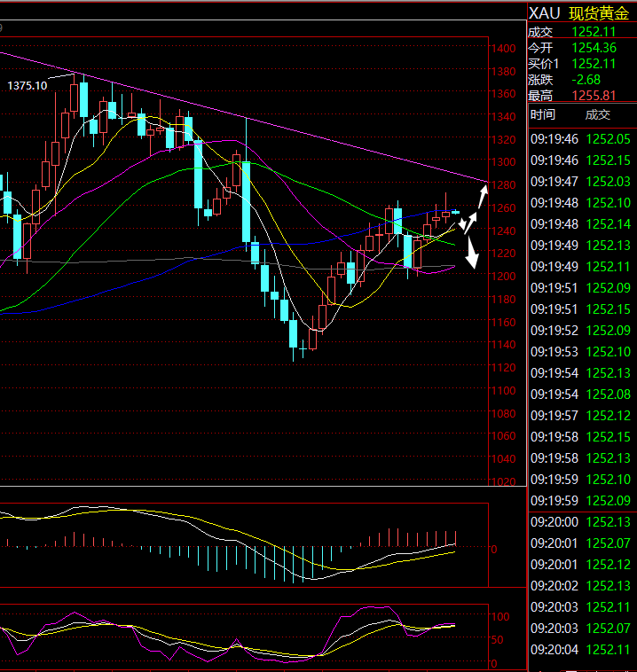
Task: Click the 09:20:01 tick priced 1252.12
Action: coord(580,565)
